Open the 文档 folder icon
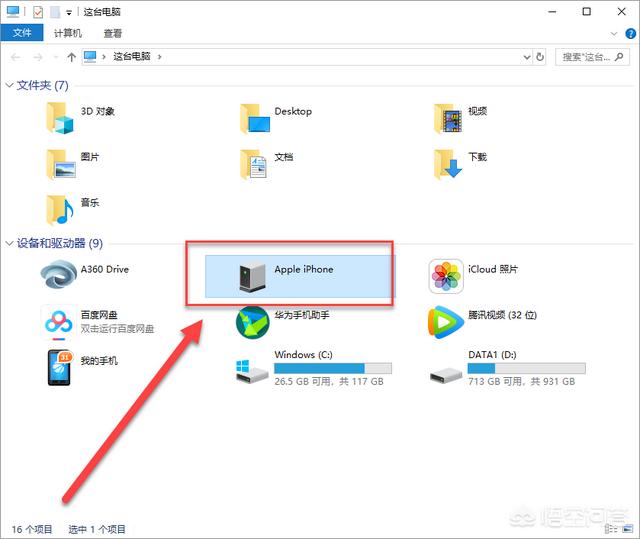 click(x=253, y=164)
